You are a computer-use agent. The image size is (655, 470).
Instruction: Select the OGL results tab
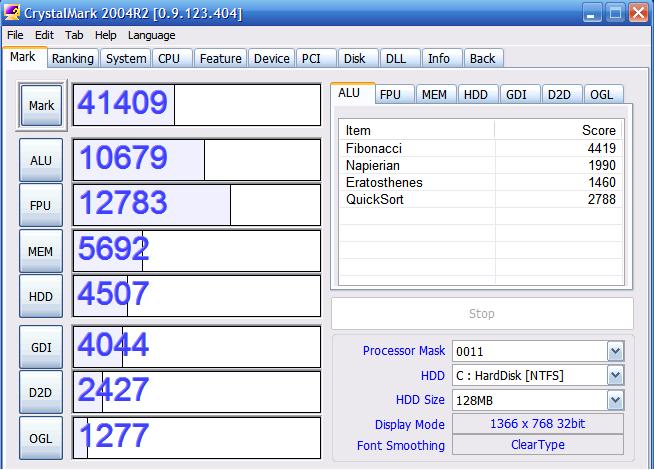pyautogui.click(x=604, y=94)
